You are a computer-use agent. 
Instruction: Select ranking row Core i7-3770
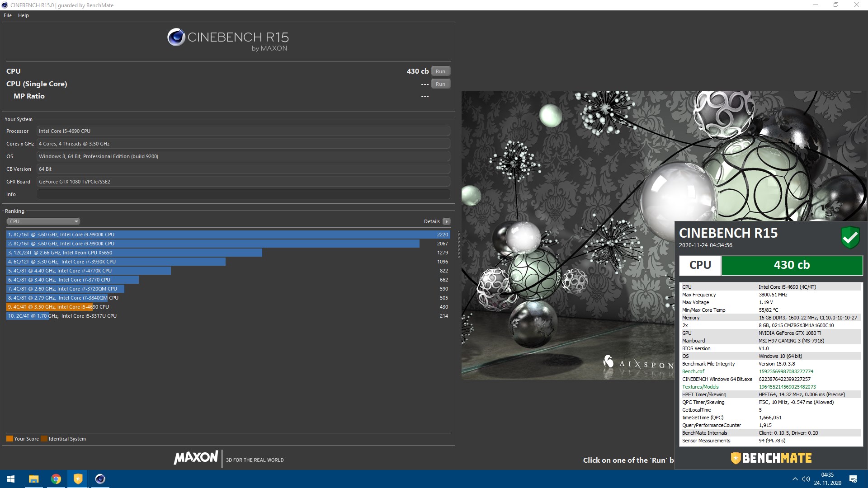pyautogui.click(x=228, y=280)
